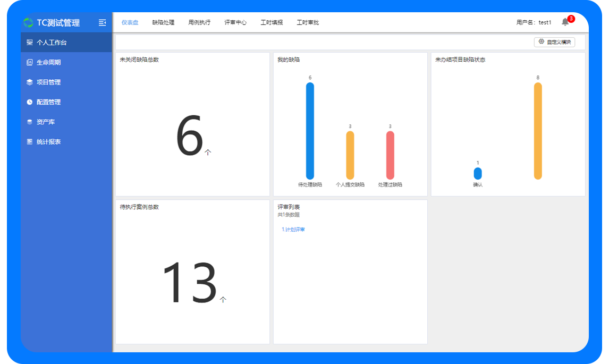Open the 工时填报 tab
Viewport: 609px width, 364px height.
pyautogui.click(x=272, y=22)
